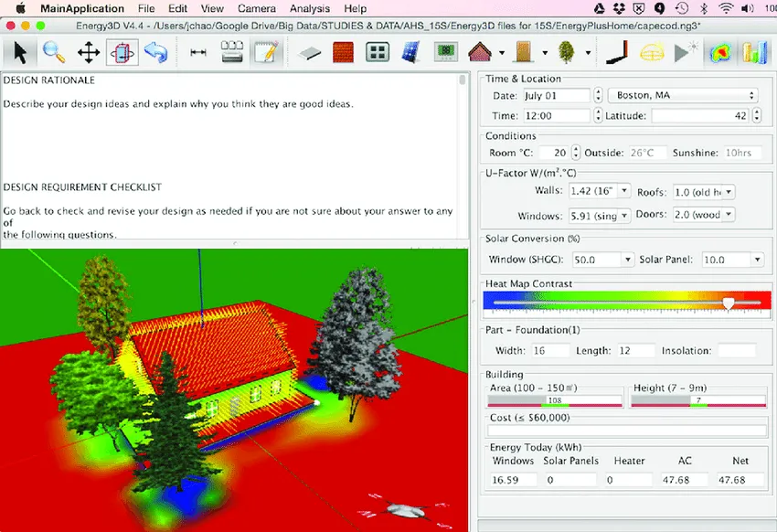This screenshot has height=532, width=777.
Task: Toggle the solar heat map icon
Action: [720, 52]
